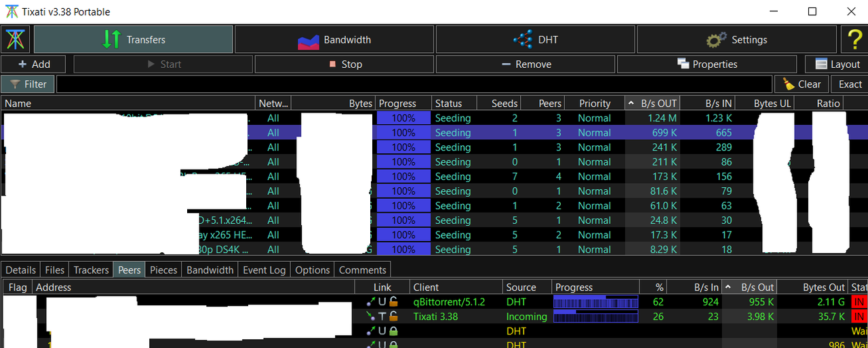Toggle the Filter funnel button

pos(28,84)
